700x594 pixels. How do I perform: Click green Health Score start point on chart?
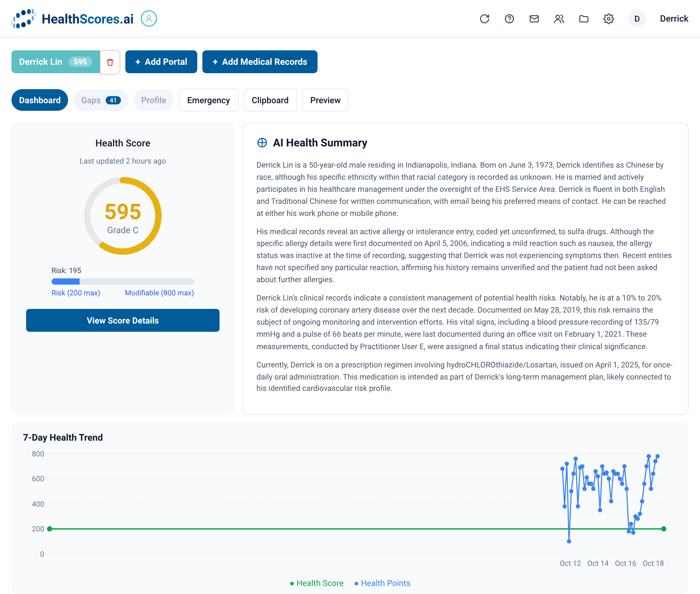[50, 529]
